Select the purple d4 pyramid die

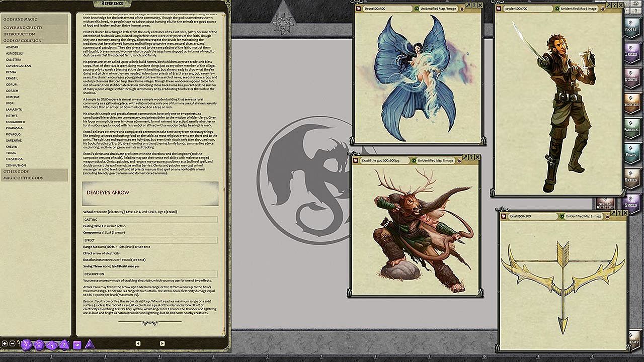click(89, 344)
